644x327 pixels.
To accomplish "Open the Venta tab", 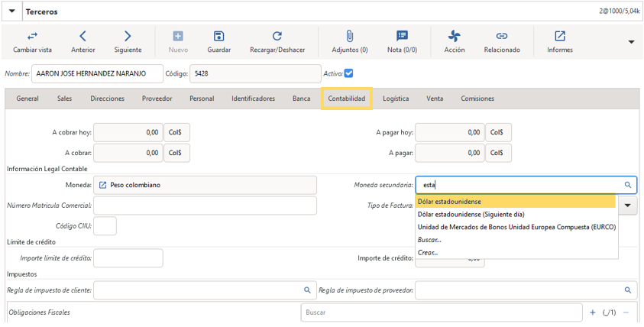I will pyautogui.click(x=435, y=99).
